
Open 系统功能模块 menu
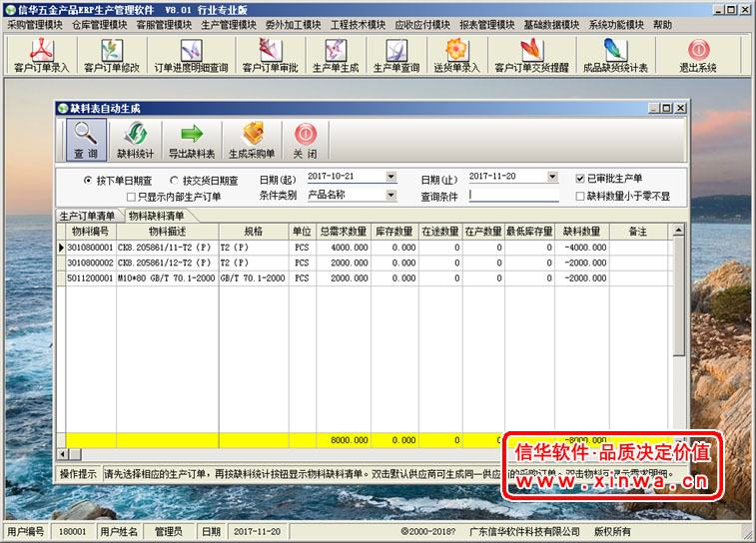pos(616,25)
